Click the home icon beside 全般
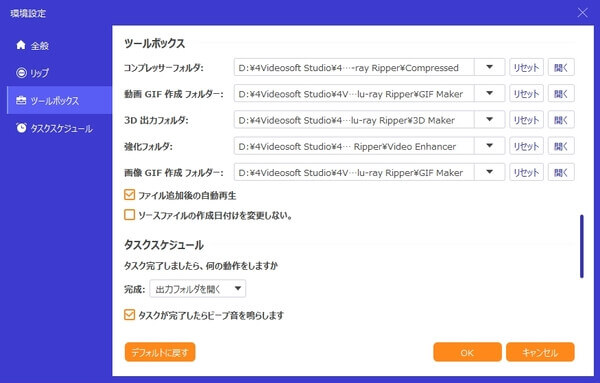 21,45
